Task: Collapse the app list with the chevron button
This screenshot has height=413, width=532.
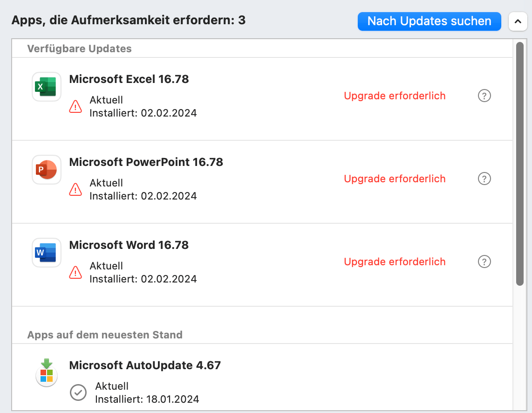Action: 518,21
